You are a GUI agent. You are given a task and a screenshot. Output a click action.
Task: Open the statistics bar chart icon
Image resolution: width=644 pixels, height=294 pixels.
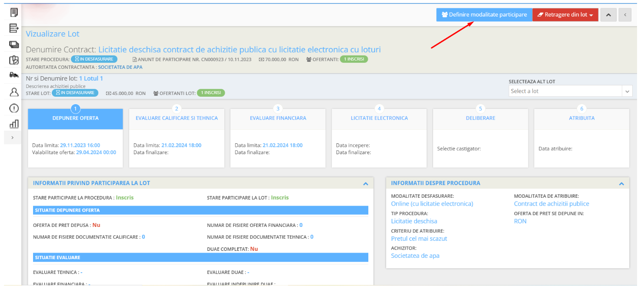click(13, 124)
